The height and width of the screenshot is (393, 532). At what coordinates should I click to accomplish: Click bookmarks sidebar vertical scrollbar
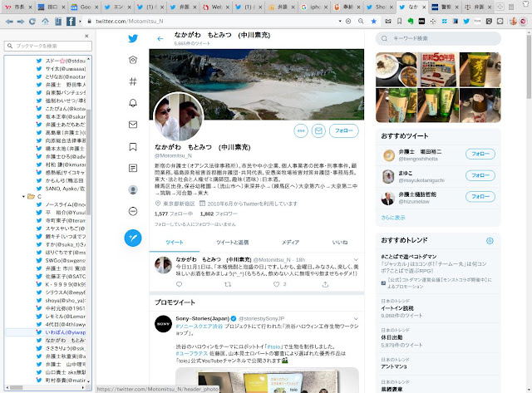click(x=89, y=163)
